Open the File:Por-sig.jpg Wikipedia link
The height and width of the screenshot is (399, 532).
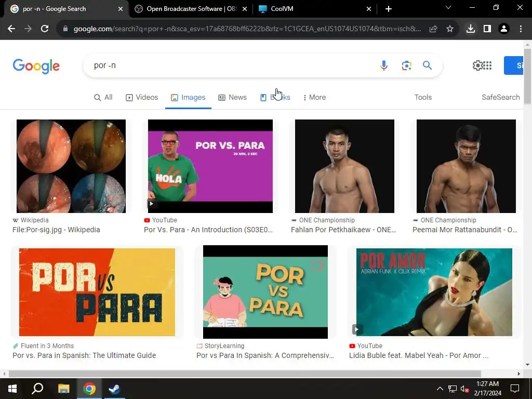56,230
